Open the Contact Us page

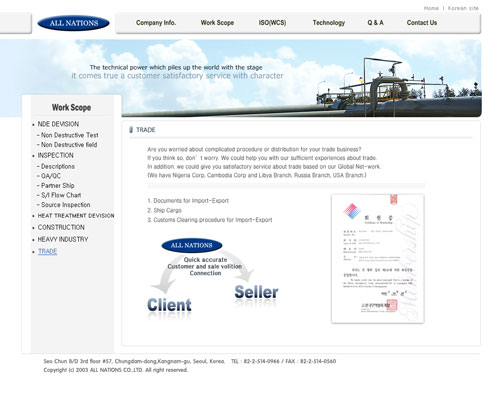422,23
